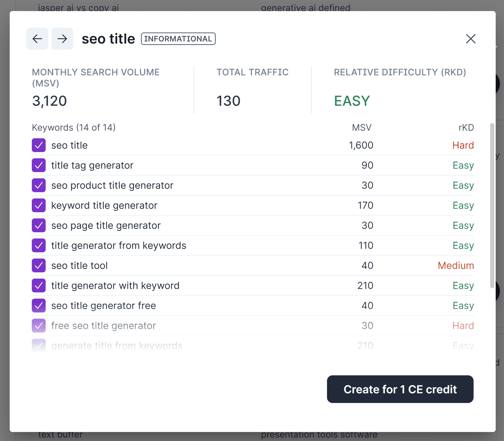Screen dimensions: 504x441
Task: Uncheck the seo title keyword
Action: (39, 145)
